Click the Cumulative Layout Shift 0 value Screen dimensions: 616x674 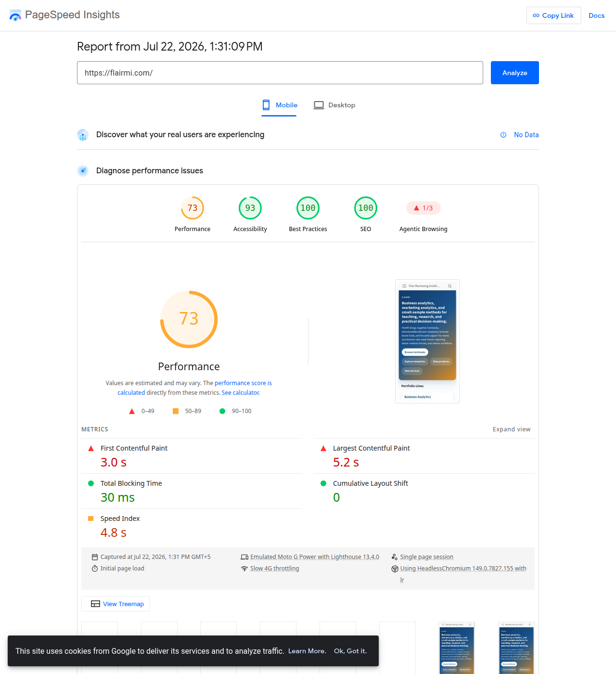[336, 498]
